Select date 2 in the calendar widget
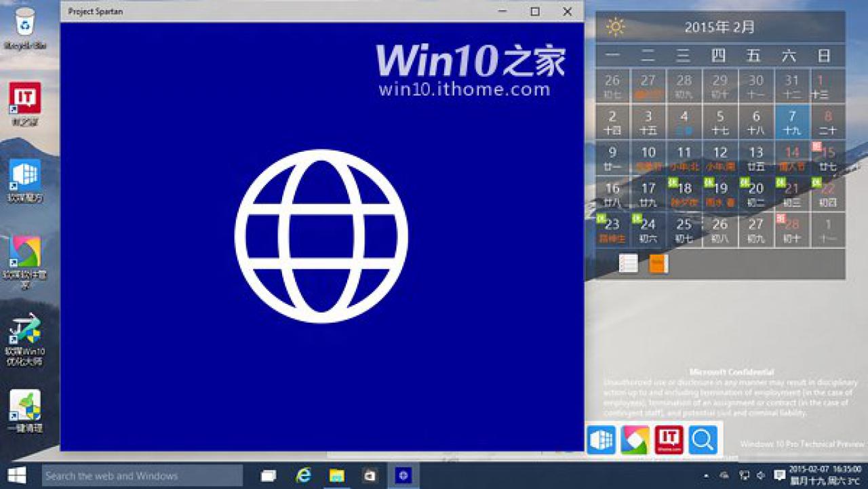868x489 pixels. [612, 122]
